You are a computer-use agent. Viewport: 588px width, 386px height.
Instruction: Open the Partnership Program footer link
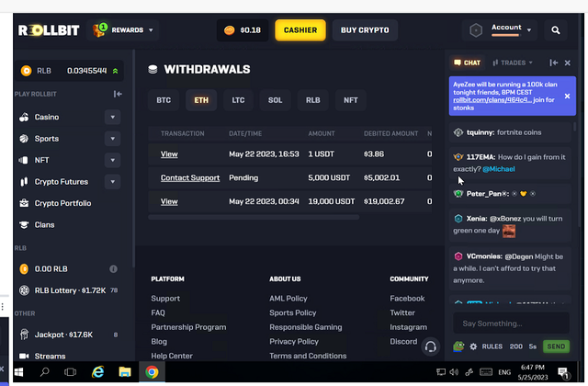[x=188, y=327]
